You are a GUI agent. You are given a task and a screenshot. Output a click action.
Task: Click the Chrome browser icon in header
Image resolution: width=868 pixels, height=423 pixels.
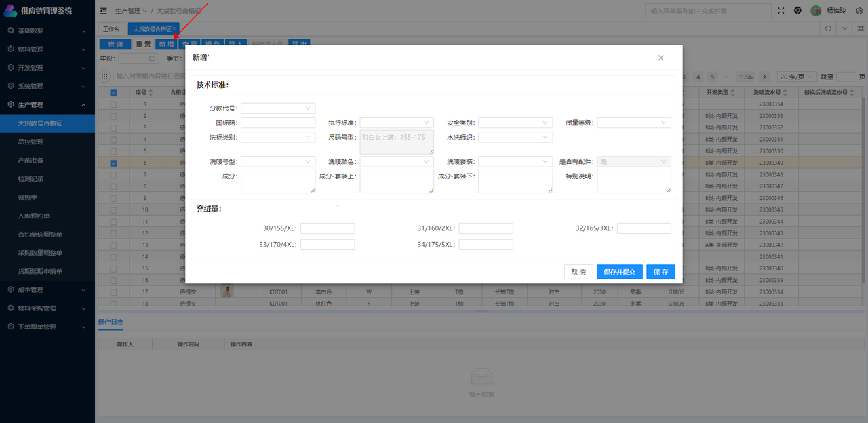[x=797, y=11]
